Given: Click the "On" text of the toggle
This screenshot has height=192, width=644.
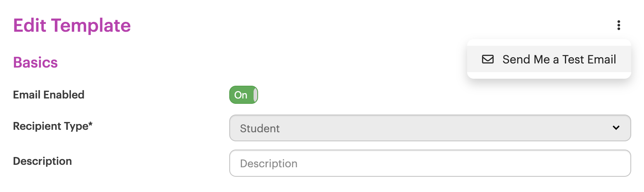Looking at the screenshot, I should tap(241, 95).
